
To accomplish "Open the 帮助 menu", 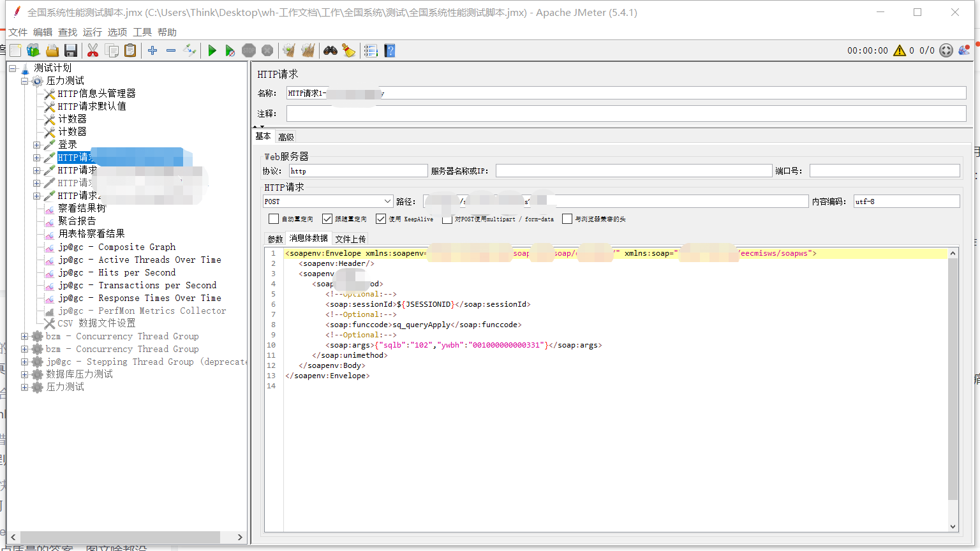I will click(167, 33).
